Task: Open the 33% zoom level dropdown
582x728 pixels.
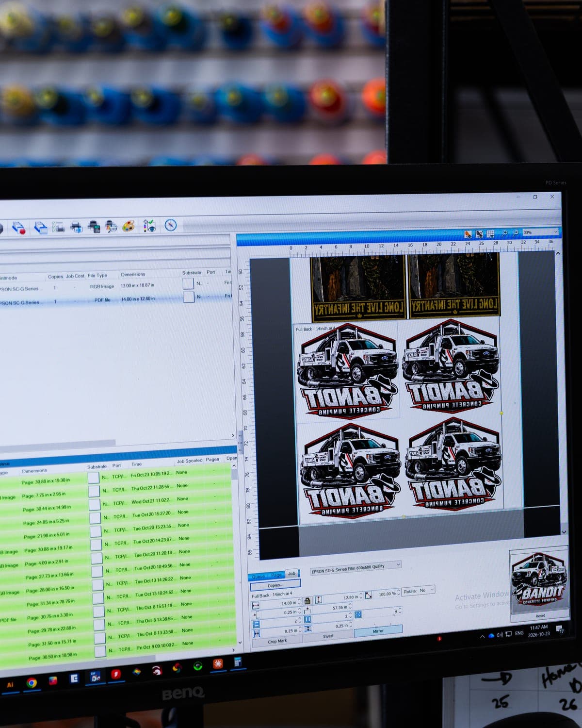Action: click(x=541, y=232)
